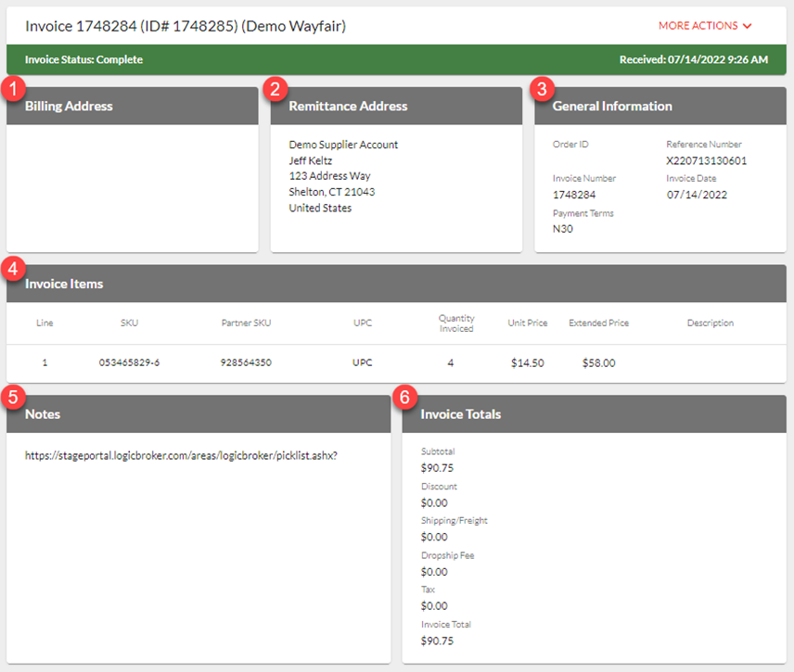Viewport: 794px width, 672px height.
Task: Click the red number 4 marker
Action: tap(12, 269)
